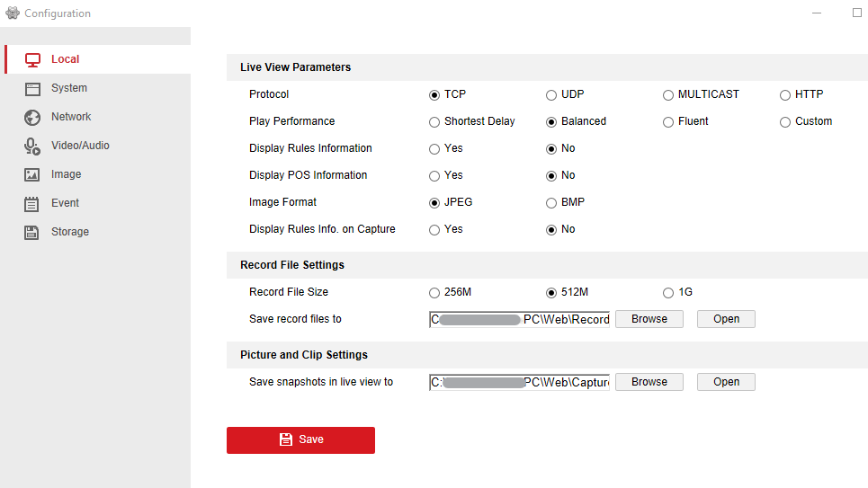Click the Network globe icon
868x488 pixels.
33,117
